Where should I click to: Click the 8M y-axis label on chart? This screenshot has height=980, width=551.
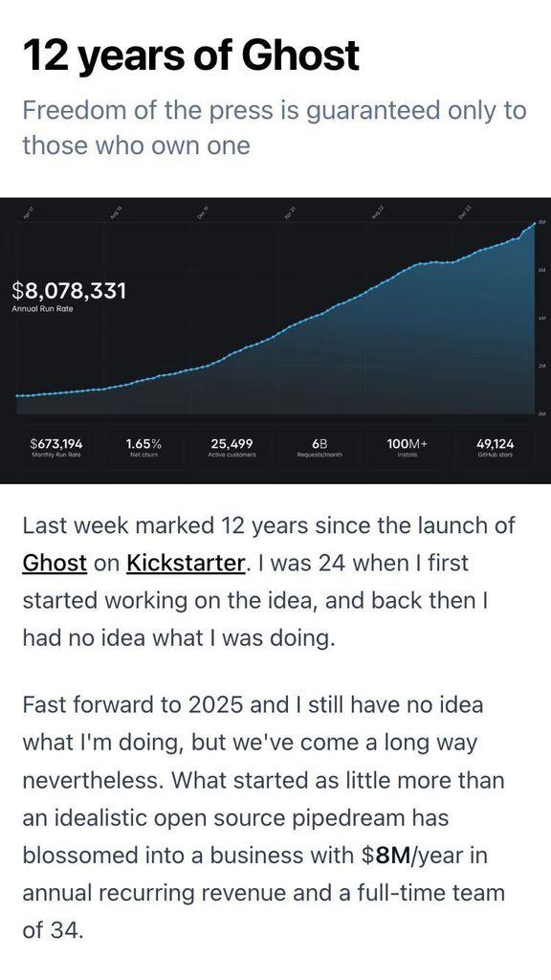pyautogui.click(x=543, y=222)
